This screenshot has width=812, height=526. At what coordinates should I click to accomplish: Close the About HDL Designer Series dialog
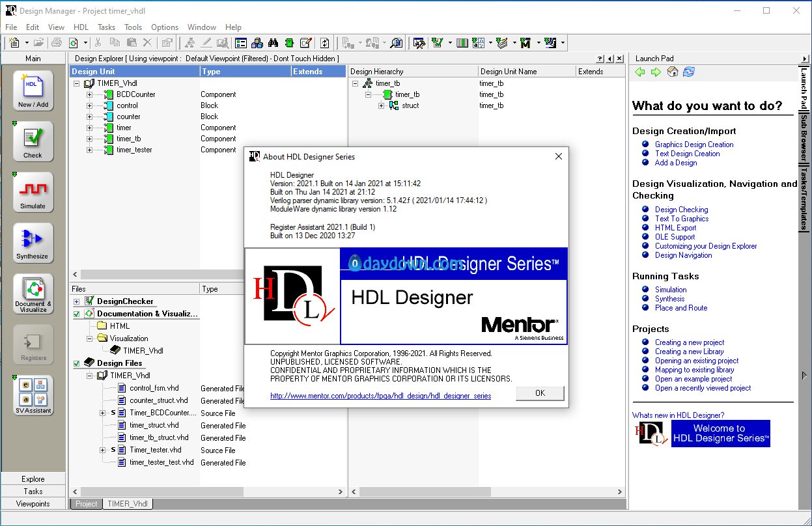pyautogui.click(x=558, y=156)
